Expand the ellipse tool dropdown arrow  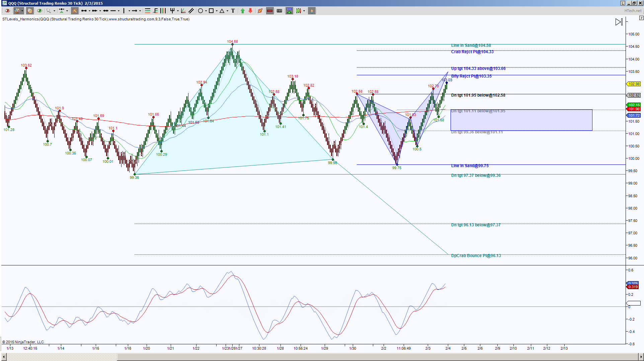(206, 11)
